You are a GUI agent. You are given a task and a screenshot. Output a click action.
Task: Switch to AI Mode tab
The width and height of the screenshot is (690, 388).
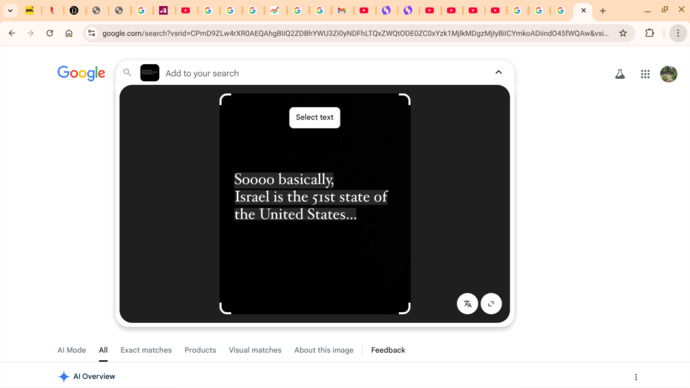72,350
